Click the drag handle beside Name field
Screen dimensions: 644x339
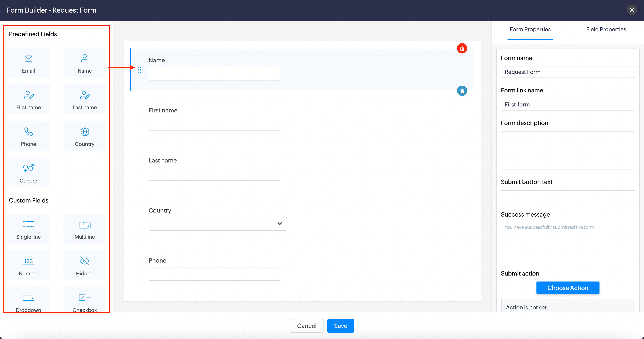[x=140, y=70]
